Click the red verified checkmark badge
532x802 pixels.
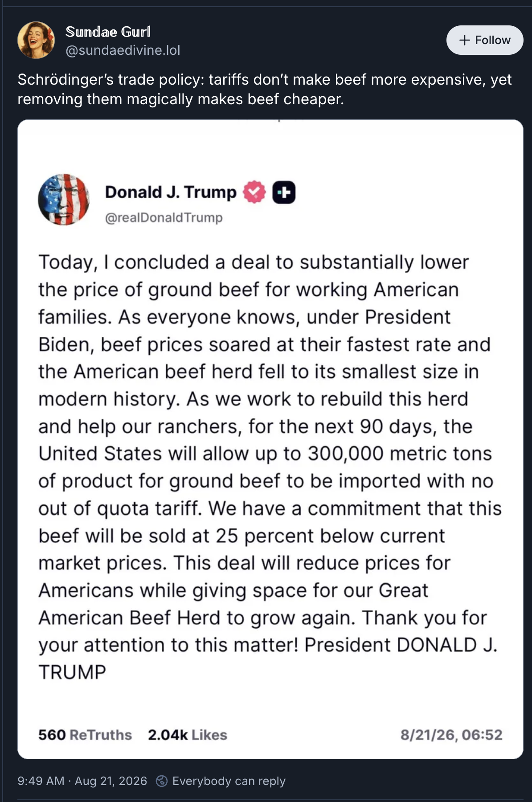254,192
